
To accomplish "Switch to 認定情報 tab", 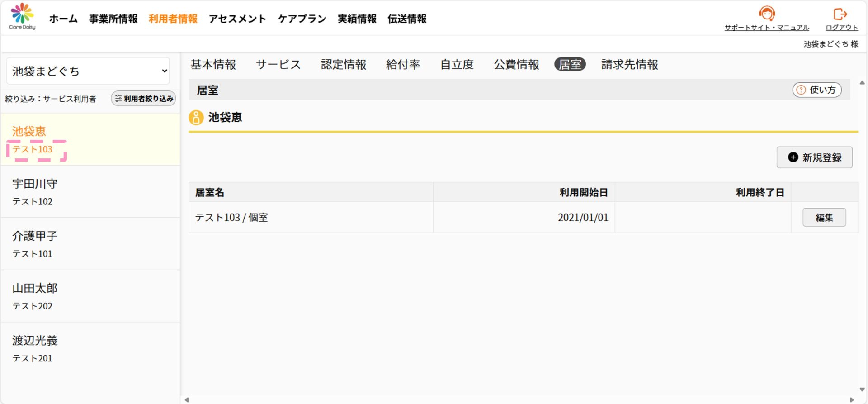I will point(344,65).
